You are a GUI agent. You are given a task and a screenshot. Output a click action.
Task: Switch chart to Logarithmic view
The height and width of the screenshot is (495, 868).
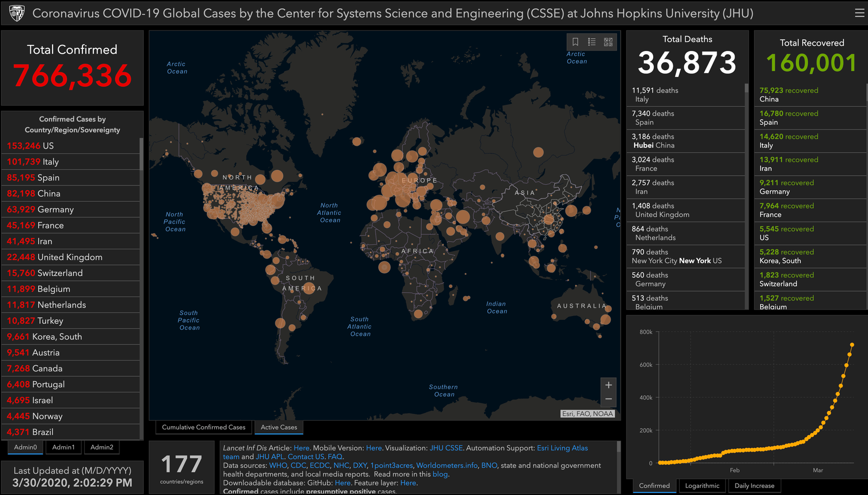pos(702,486)
